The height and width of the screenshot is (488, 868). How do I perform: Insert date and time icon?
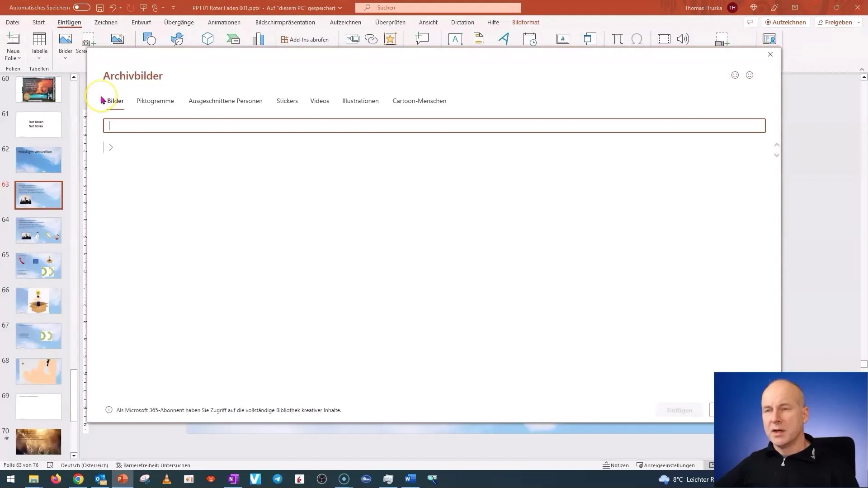pyautogui.click(x=529, y=39)
